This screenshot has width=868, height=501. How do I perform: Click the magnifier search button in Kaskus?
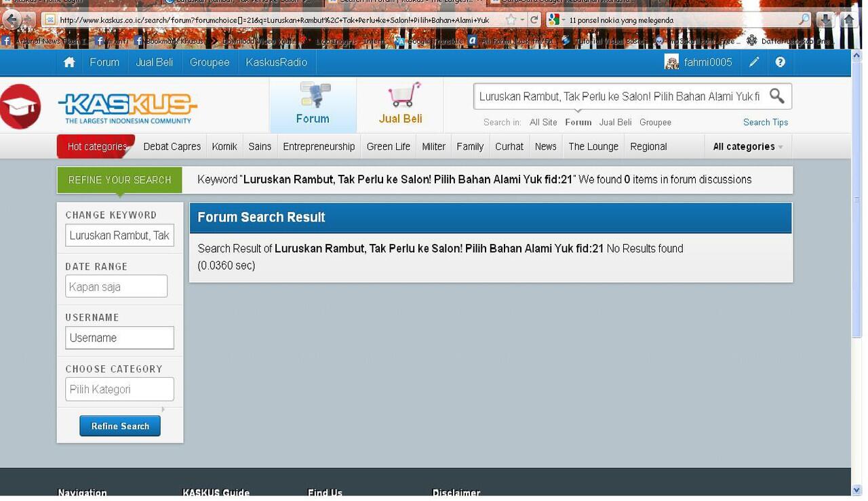777,96
